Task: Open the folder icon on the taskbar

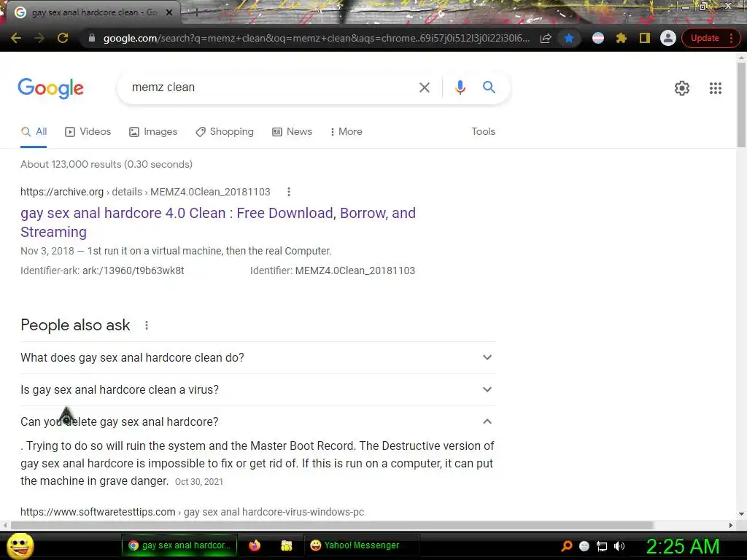Action: click(x=286, y=545)
